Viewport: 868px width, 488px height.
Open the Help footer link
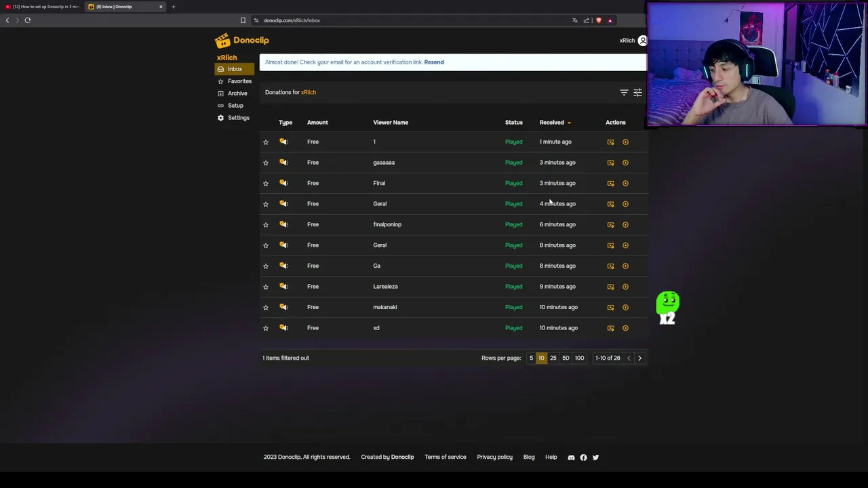tap(551, 457)
